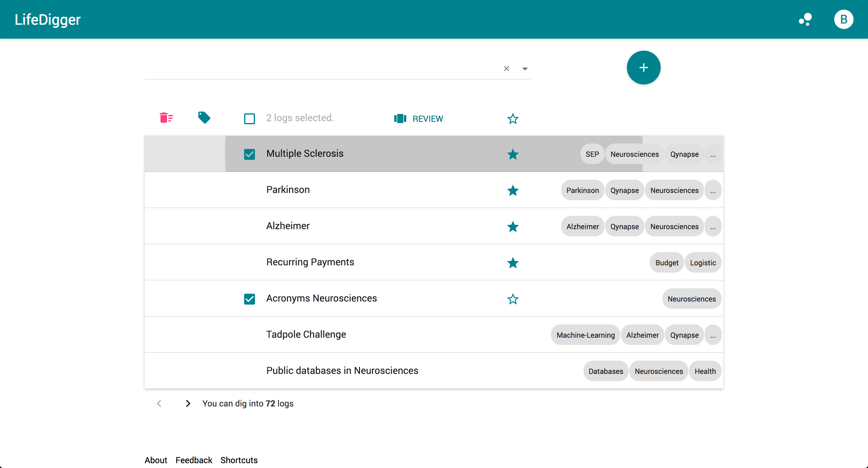This screenshot has width=868, height=468.
Task: Click the REVIEW button
Action: pos(419,119)
